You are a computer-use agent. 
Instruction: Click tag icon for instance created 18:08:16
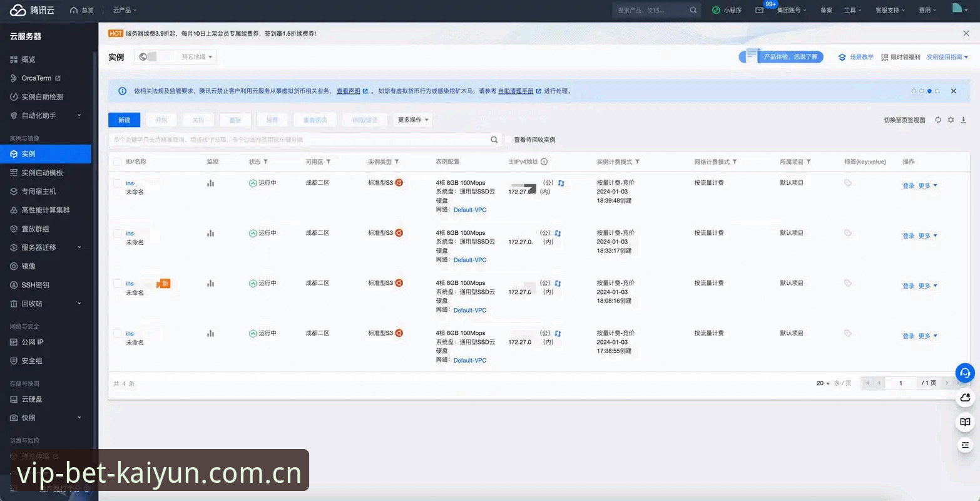[x=848, y=283]
